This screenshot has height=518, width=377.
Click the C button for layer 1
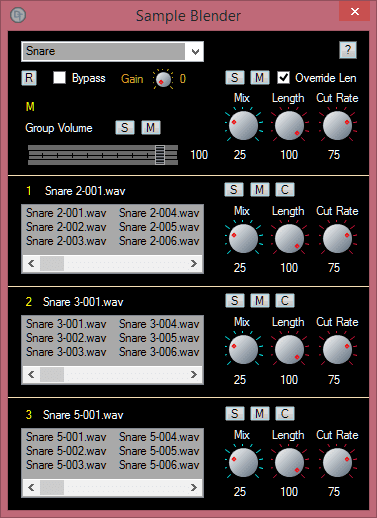tap(285, 189)
